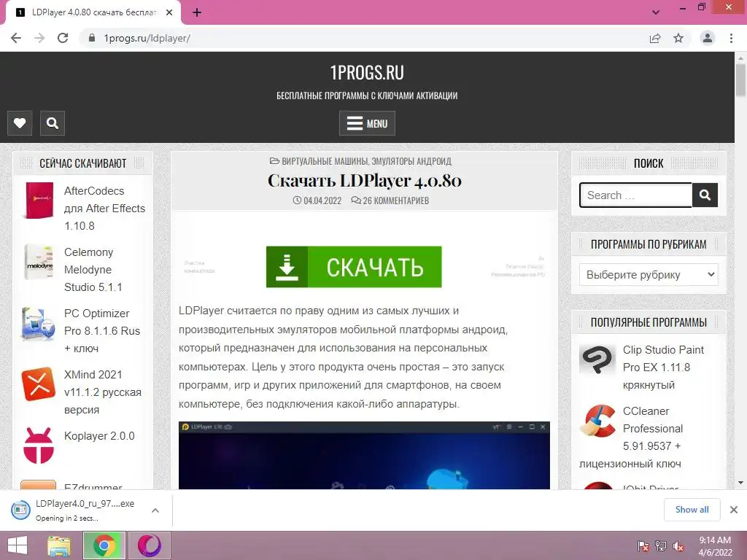
Task: Share this page via address bar icon
Action: click(x=655, y=38)
